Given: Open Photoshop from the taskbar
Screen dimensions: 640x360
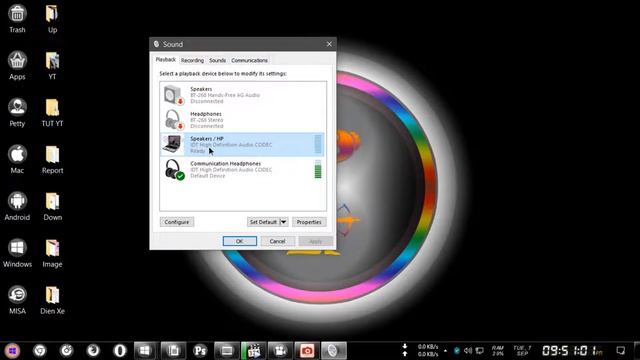Looking at the screenshot, I should coord(200,351).
